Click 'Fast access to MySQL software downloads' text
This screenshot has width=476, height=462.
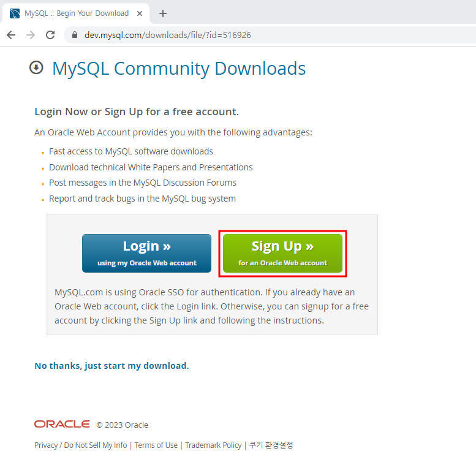(x=131, y=151)
